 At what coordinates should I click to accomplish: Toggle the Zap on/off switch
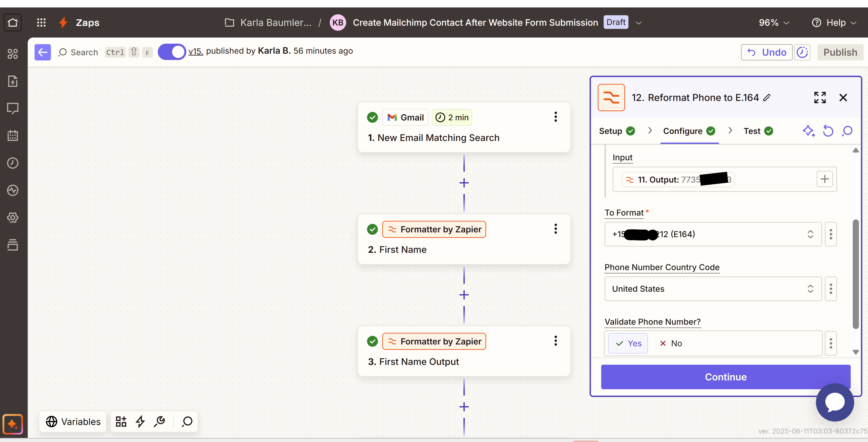(x=172, y=52)
